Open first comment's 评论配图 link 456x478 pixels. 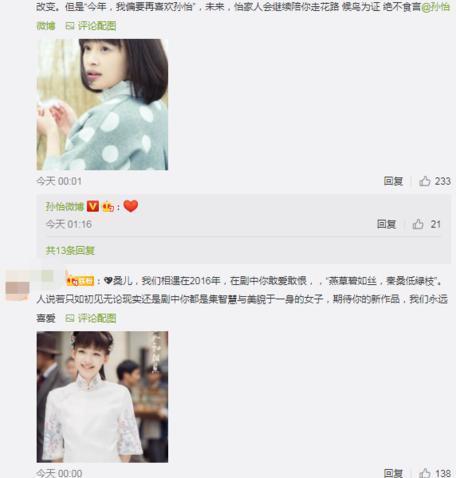pyautogui.click(x=97, y=26)
